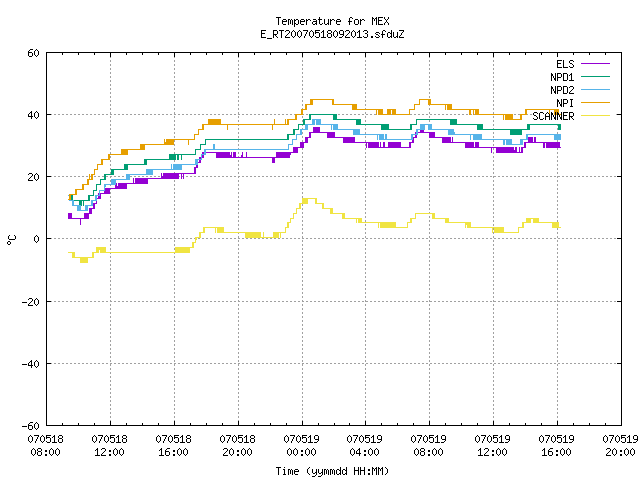Click the °C y-axis unit label
This screenshot has width=640, height=480.
coord(12,240)
